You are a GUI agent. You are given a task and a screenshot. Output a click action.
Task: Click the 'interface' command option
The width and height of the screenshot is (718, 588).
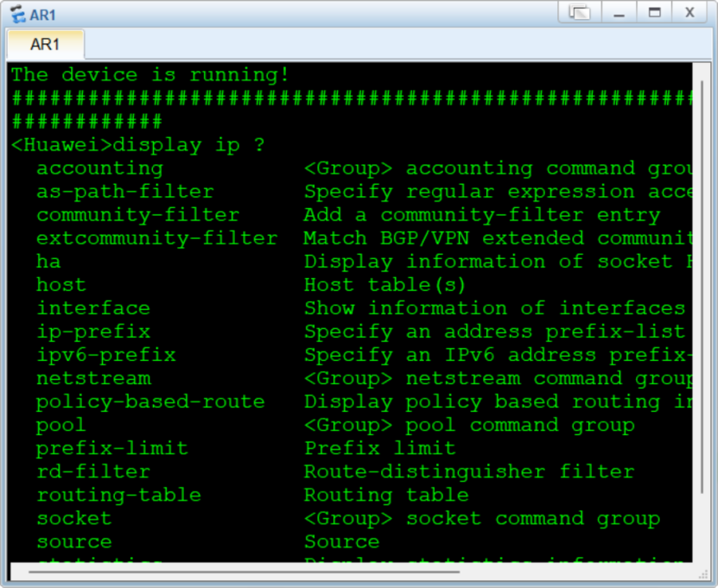pyautogui.click(x=93, y=308)
